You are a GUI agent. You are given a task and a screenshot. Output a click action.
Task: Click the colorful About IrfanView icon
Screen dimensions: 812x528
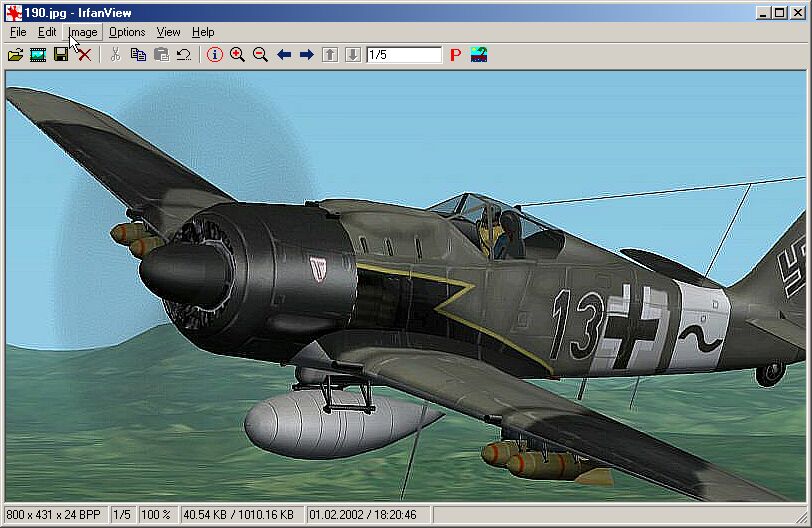coord(479,54)
